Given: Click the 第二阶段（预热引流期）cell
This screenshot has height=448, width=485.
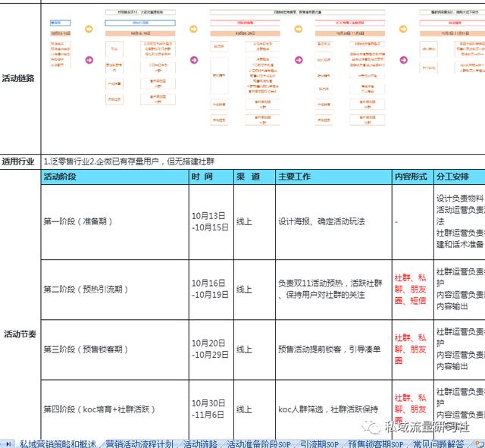Looking at the screenshot, I should [114, 290].
